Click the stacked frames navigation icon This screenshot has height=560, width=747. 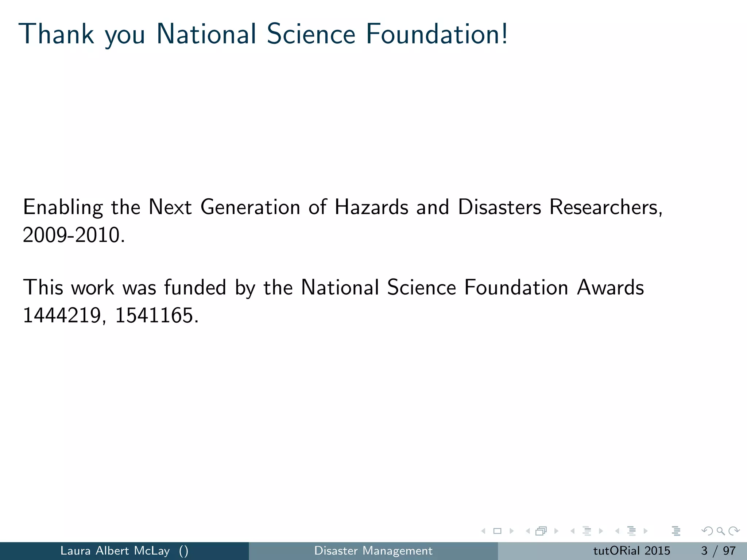point(541,531)
